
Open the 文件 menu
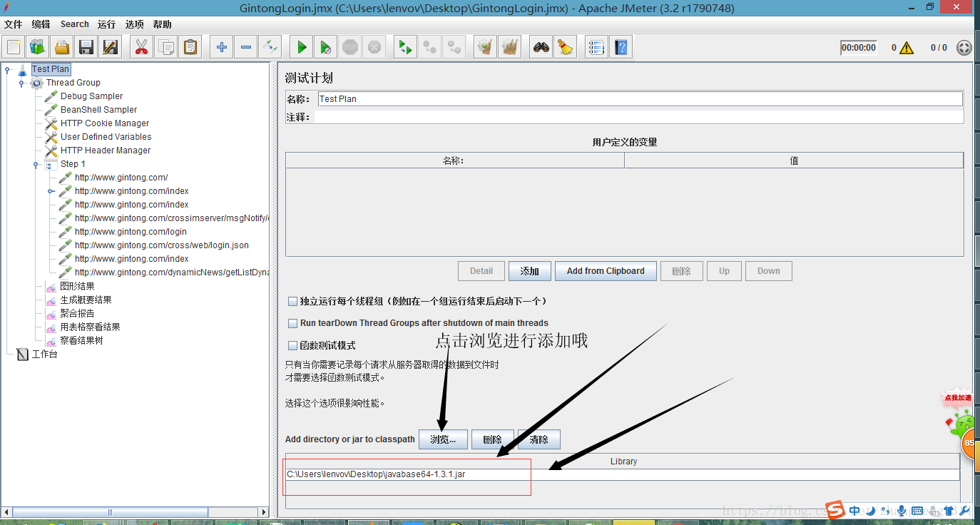click(13, 24)
